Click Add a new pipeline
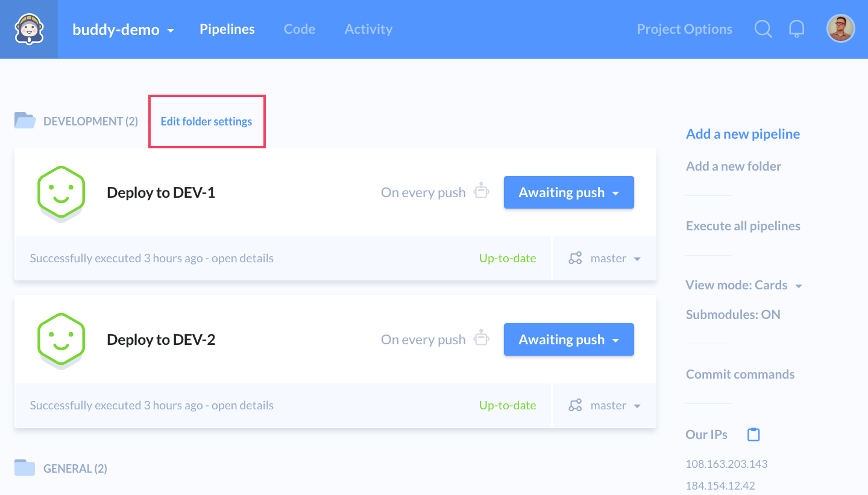Screen dimensions: 868x495 click(743, 134)
